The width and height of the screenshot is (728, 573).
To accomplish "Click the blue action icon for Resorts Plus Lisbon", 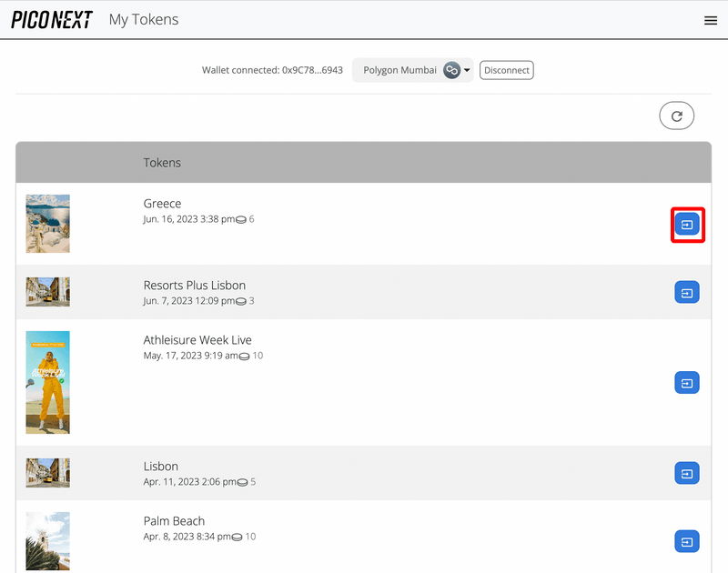I will pos(687,292).
